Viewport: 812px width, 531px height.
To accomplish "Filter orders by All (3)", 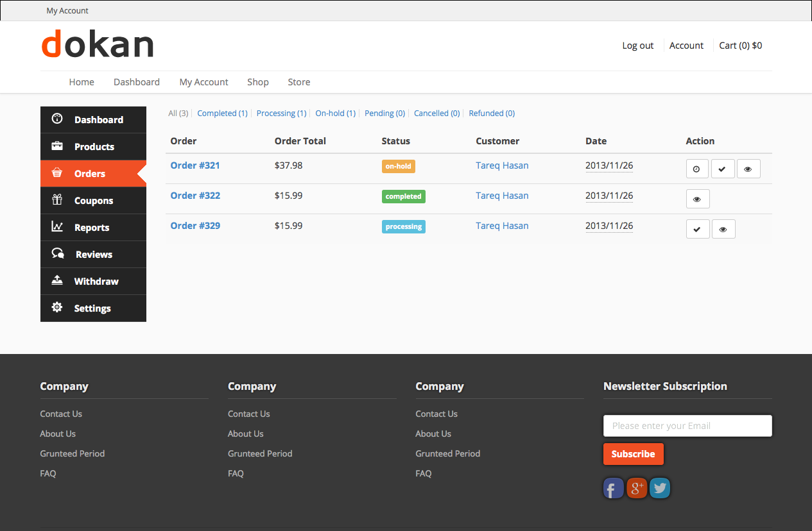I will pyautogui.click(x=178, y=114).
